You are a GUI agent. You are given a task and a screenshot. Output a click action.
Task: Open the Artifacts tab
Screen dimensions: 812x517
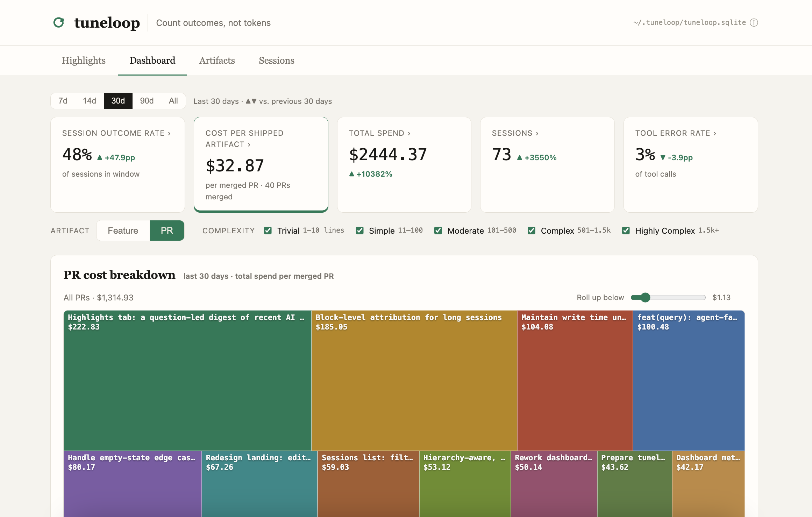217,61
